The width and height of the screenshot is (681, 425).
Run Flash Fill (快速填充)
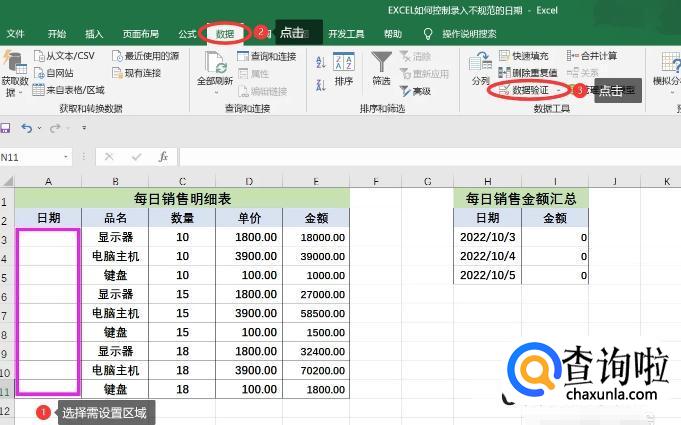(523, 56)
